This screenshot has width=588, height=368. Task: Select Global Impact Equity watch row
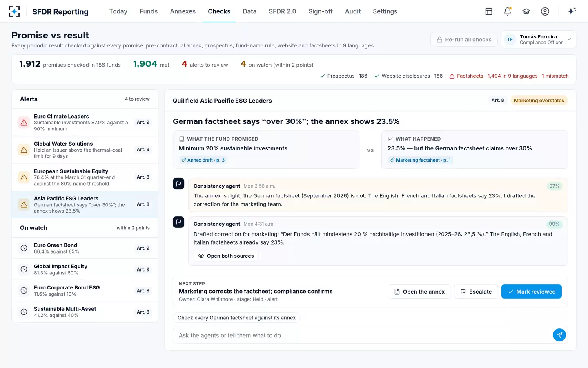85,269
